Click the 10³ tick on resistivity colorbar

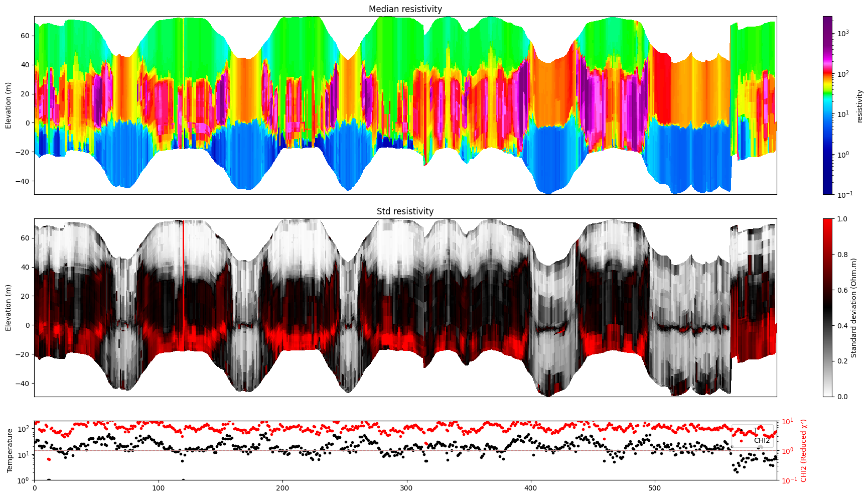coord(842,33)
